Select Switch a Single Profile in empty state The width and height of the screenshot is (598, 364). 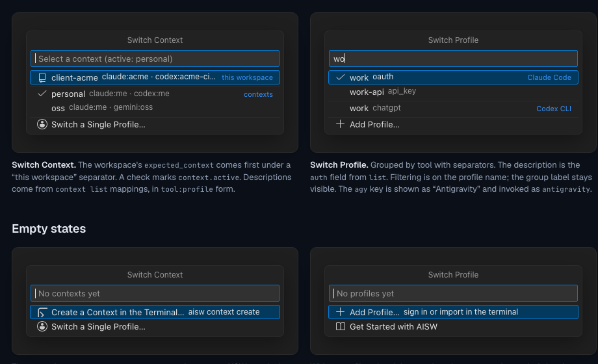coord(155,326)
